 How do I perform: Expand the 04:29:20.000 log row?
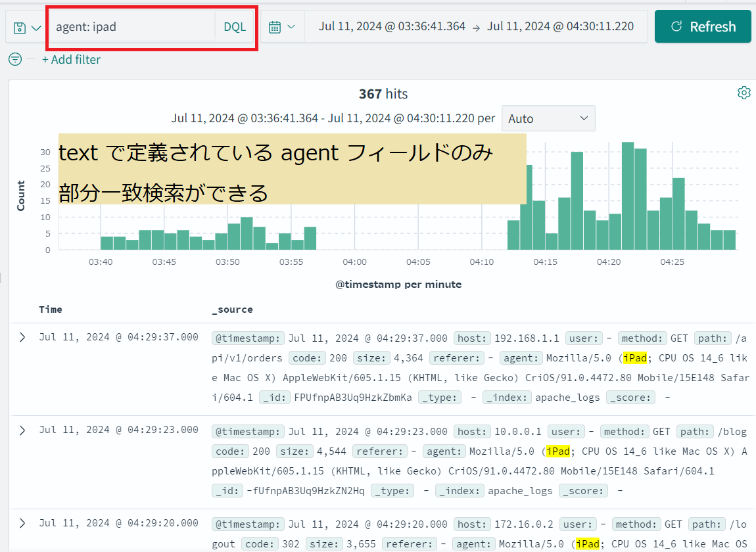point(22,523)
